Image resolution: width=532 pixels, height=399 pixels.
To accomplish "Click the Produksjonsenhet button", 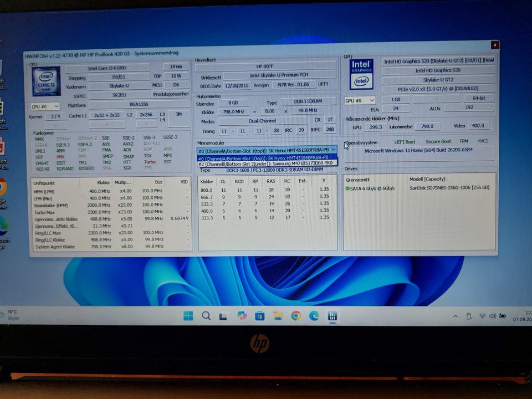I will click(170, 94).
